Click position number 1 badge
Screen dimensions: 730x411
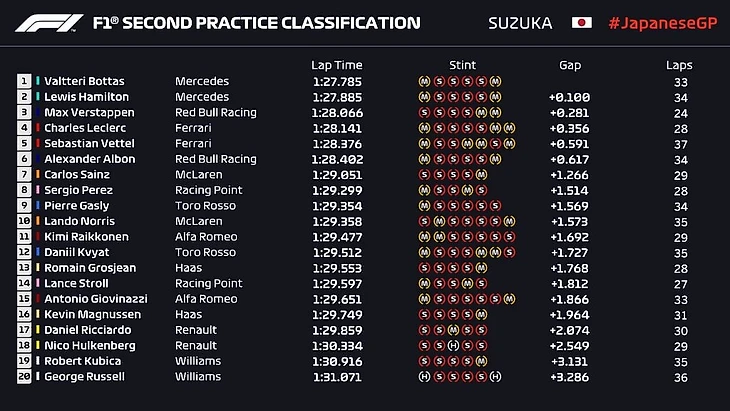click(24, 82)
